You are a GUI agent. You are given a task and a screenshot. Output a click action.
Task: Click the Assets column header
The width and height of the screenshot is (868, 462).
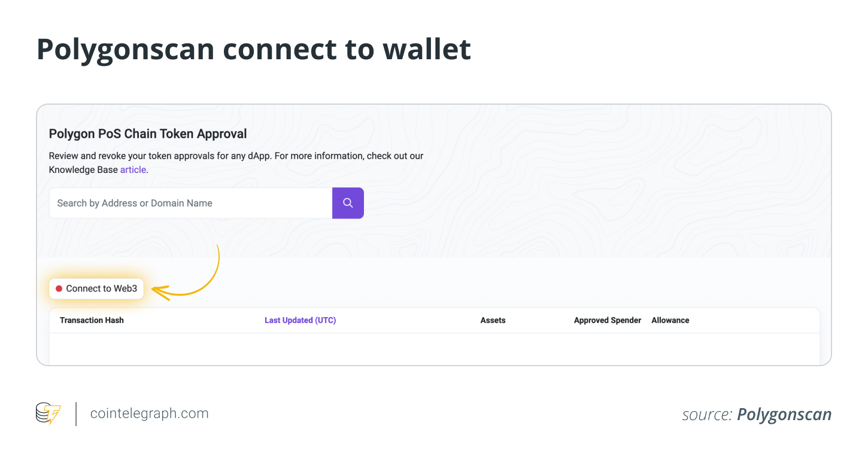(x=493, y=320)
